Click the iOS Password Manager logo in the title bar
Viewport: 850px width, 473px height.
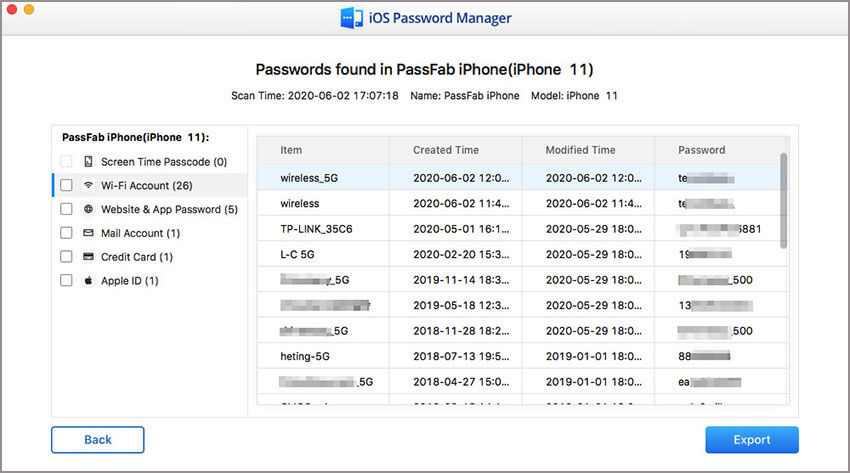coord(351,17)
